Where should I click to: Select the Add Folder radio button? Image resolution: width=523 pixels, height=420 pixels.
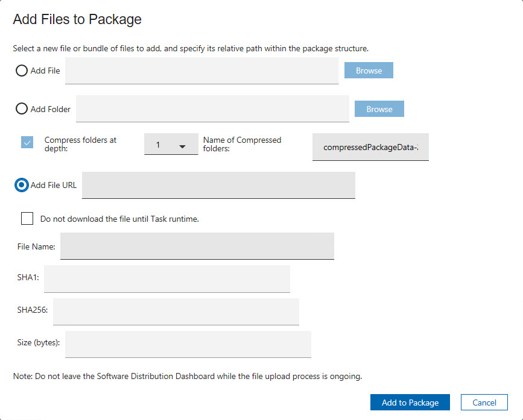click(22, 109)
